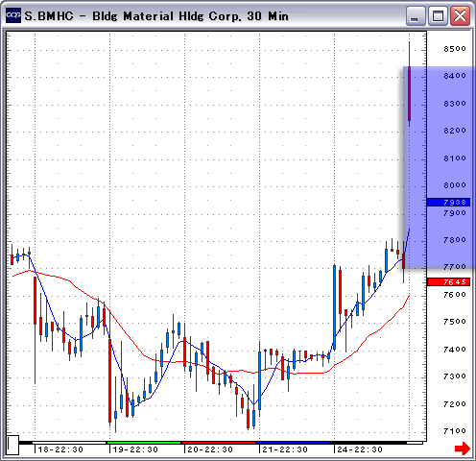476x461 pixels.
Task: Maximize the S.BMHC chart window
Action: click(438, 15)
